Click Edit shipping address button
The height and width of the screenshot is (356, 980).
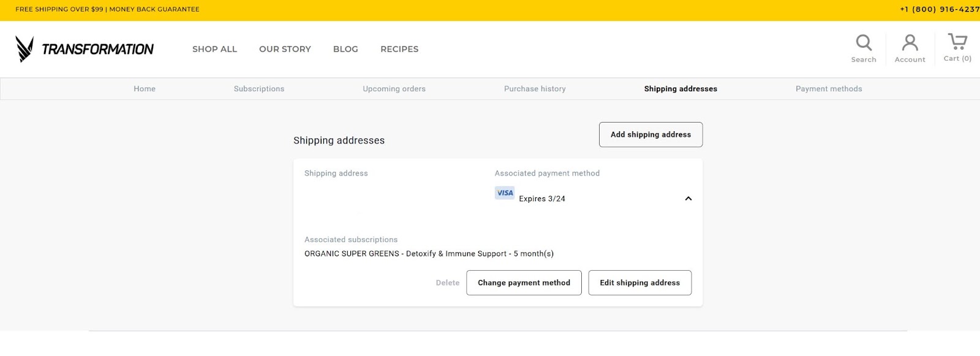pyautogui.click(x=640, y=283)
